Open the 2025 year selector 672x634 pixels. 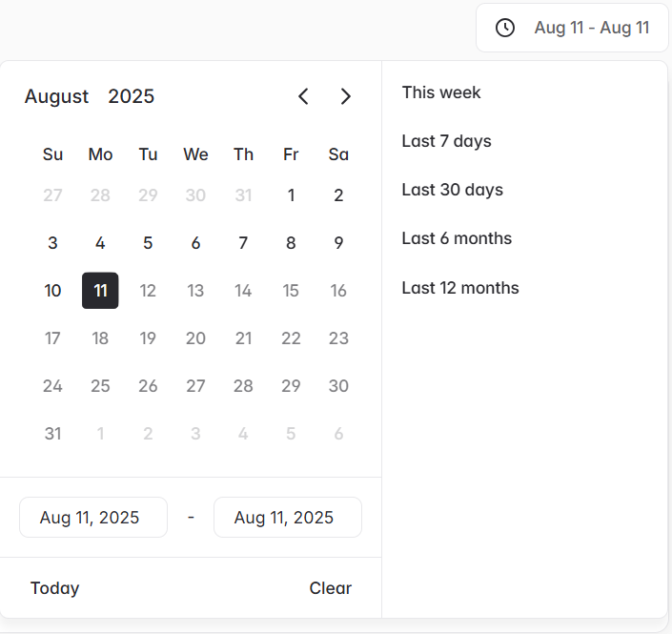click(x=132, y=96)
